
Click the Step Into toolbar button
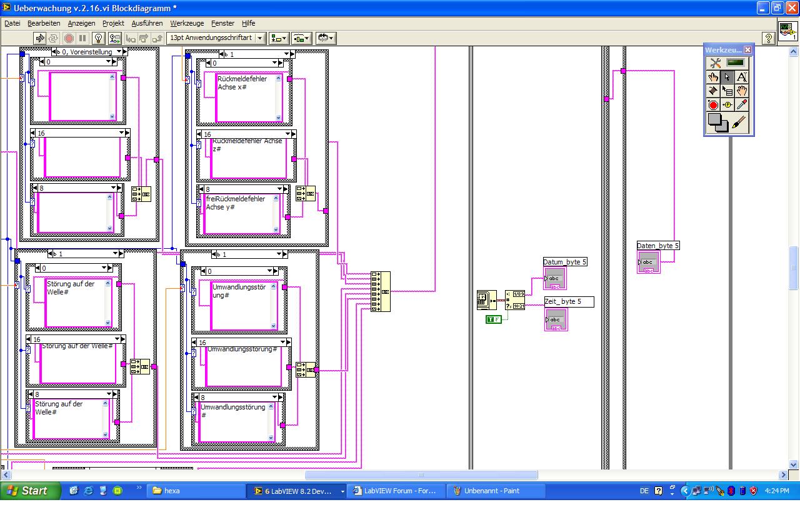(130, 38)
